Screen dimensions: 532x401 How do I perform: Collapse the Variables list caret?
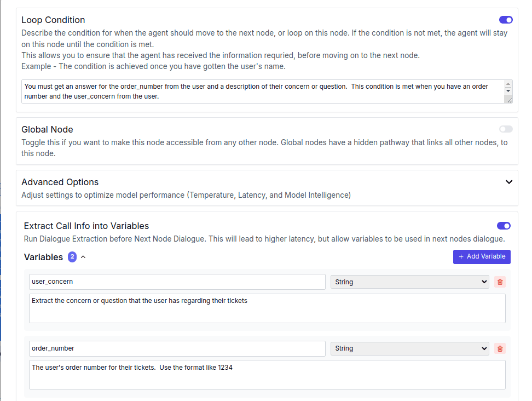(83, 257)
